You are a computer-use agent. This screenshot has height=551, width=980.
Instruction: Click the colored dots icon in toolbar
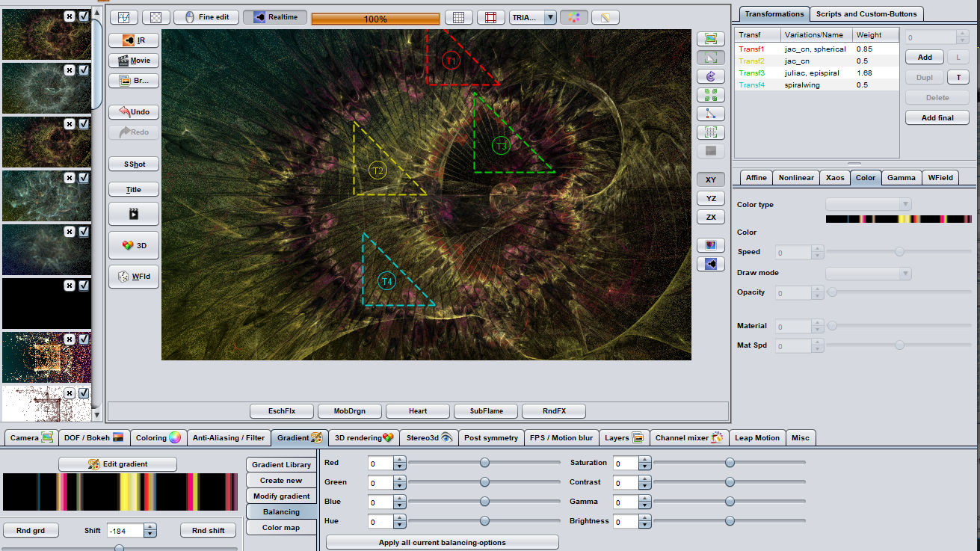click(574, 17)
